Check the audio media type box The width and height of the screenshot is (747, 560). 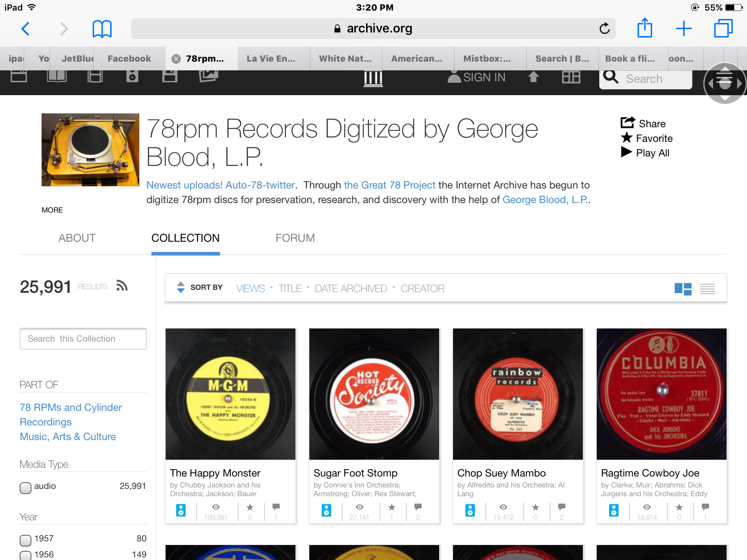pos(26,487)
